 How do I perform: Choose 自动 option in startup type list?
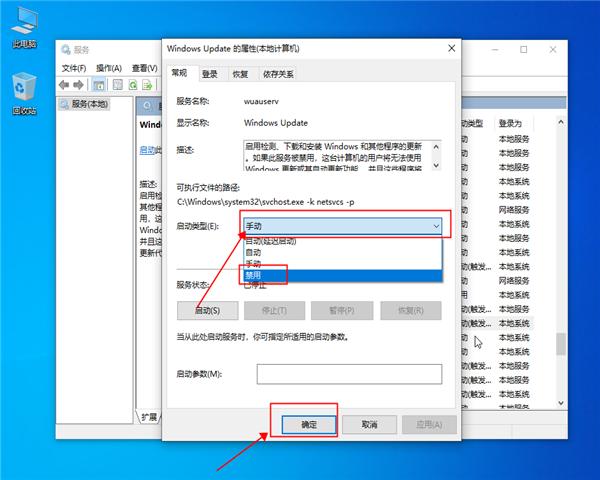(343, 253)
